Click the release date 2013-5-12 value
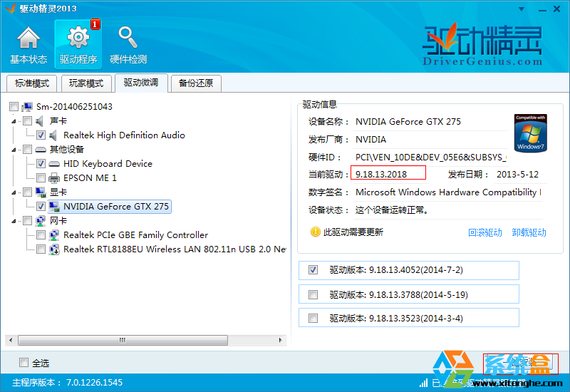 tap(517, 174)
